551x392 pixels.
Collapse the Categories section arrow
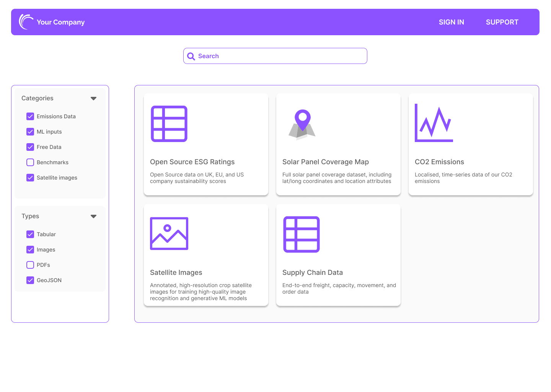tap(93, 98)
